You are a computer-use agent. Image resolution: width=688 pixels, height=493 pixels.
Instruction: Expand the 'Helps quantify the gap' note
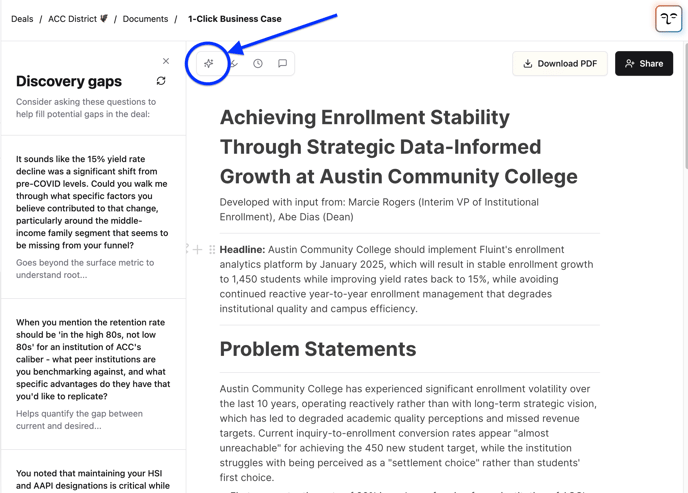click(79, 419)
